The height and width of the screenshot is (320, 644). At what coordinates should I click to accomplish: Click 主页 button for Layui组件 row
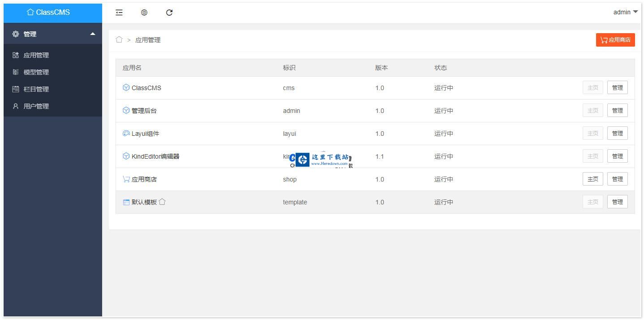(x=593, y=133)
